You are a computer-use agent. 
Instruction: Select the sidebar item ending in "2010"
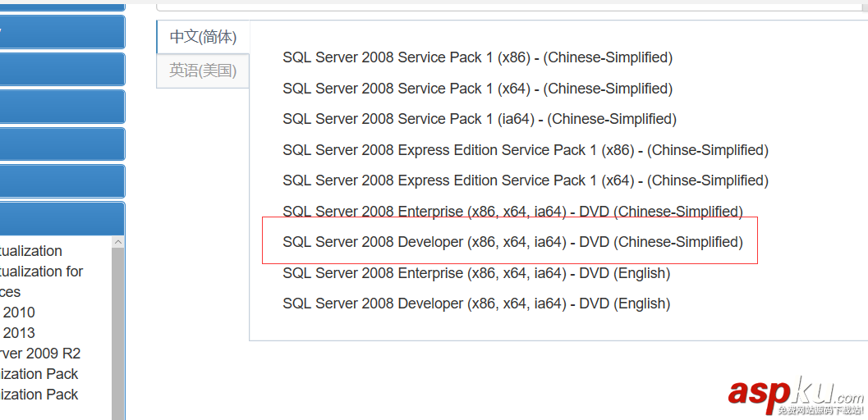point(18,313)
